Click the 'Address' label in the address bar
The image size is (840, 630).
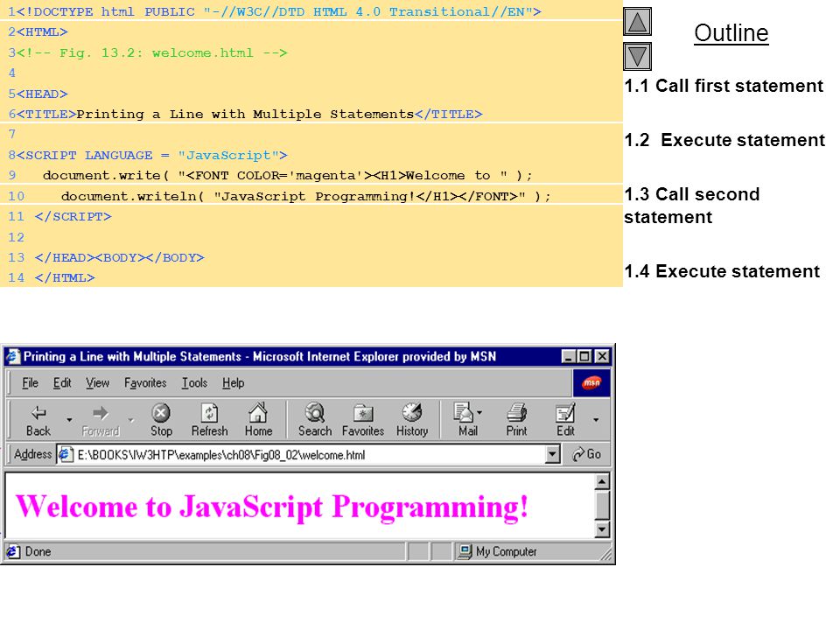(32, 454)
